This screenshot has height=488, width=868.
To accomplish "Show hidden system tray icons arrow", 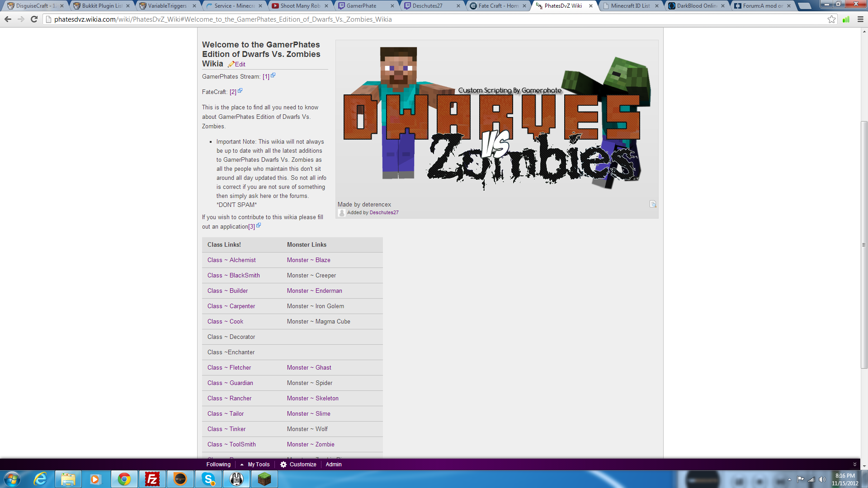I will tap(789, 479).
